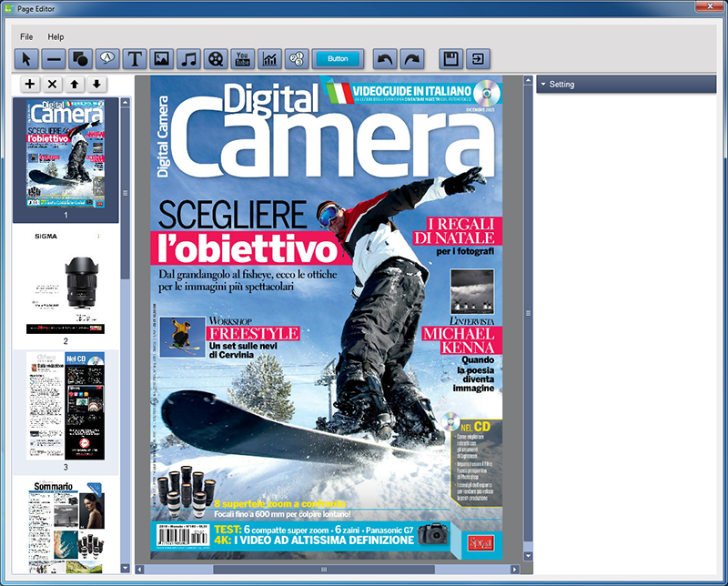
Task: Insert a Button element
Action: coord(338,59)
